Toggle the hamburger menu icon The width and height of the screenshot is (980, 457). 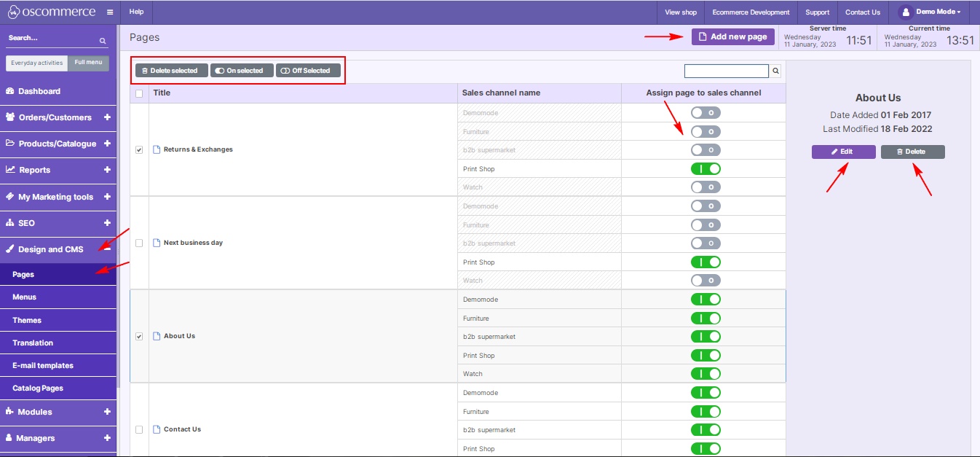click(x=110, y=12)
